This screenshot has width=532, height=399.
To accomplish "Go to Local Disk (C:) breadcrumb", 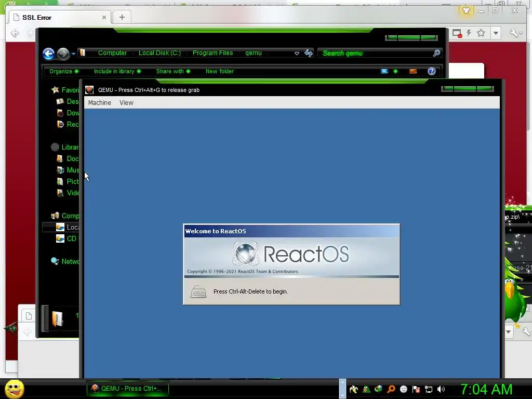I will [x=159, y=53].
